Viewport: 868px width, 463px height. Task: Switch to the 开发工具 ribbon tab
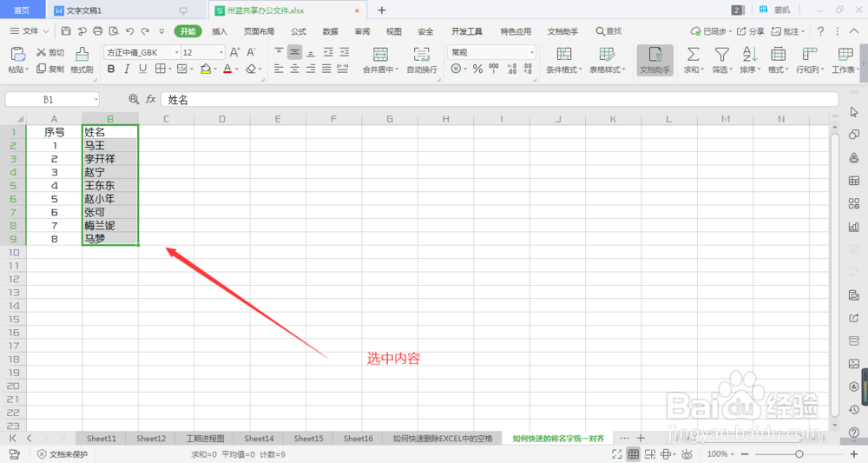[467, 31]
